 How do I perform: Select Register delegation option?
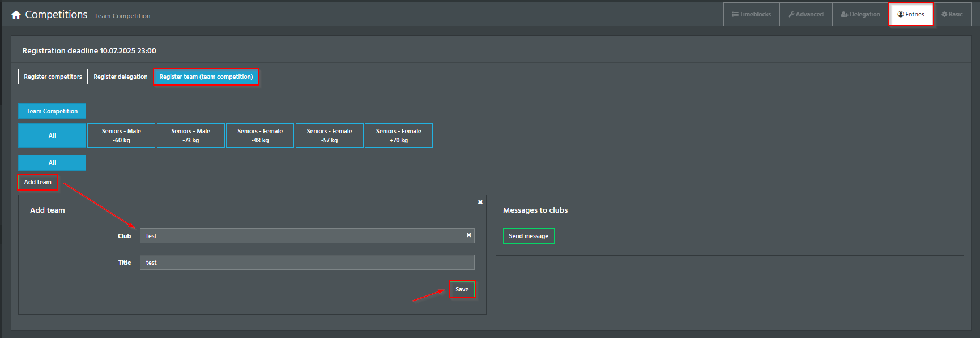point(121,77)
